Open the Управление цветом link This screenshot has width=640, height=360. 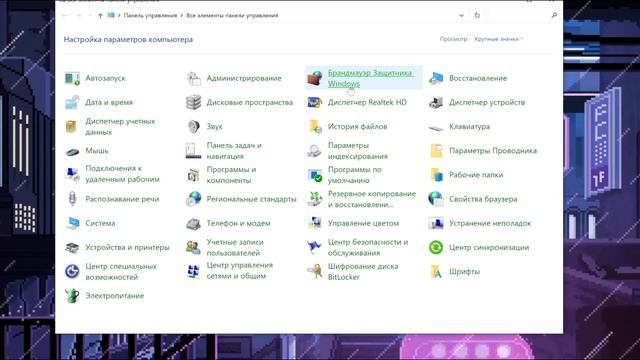(363, 223)
